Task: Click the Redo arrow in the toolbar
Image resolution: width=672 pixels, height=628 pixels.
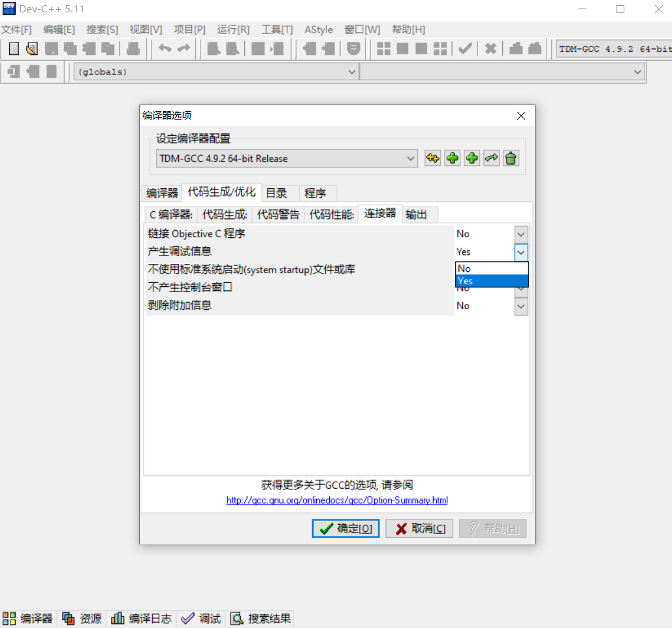Action: 184,47
